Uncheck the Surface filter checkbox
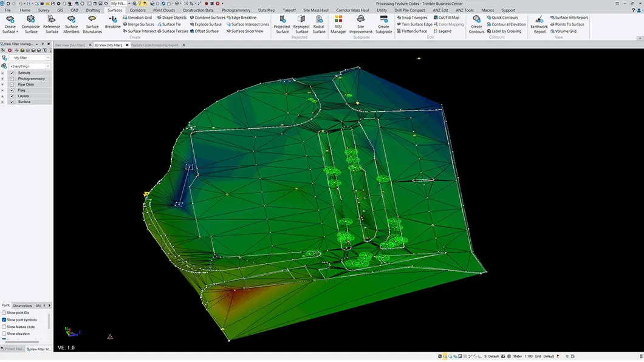Viewport: 644px width, 362px height. tap(12, 102)
